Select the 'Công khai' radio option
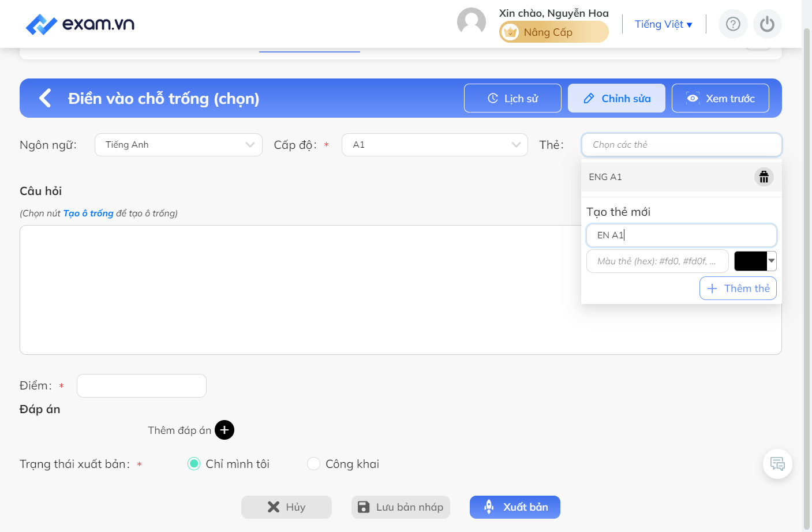This screenshot has width=812, height=532. click(x=313, y=464)
